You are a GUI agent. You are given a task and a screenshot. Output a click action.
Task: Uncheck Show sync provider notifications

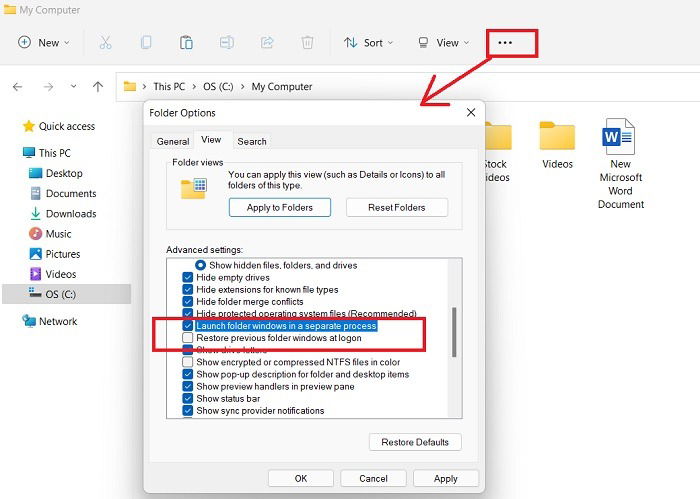click(188, 410)
